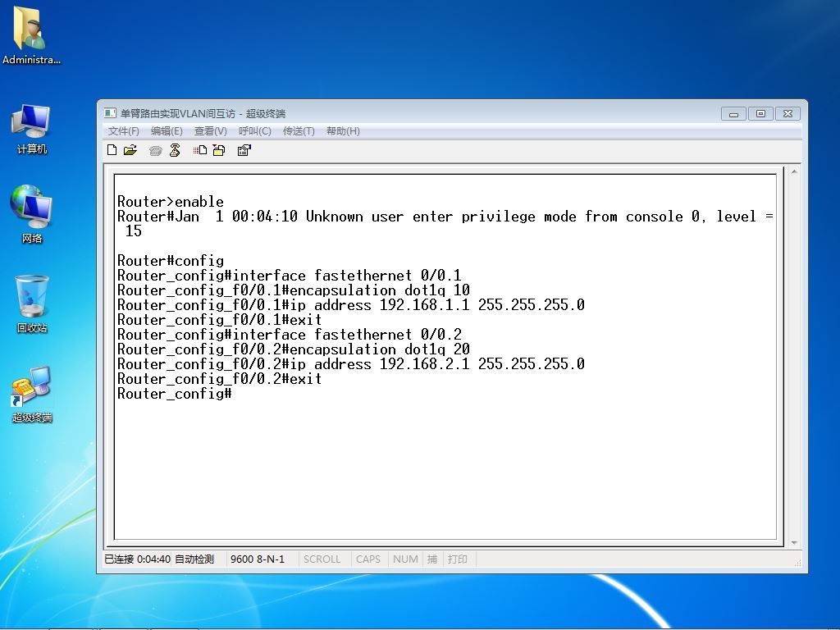This screenshot has width=840, height=630.
Task: Click the interface fastethernet 0/0.2 line
Action: click(290, 335)
